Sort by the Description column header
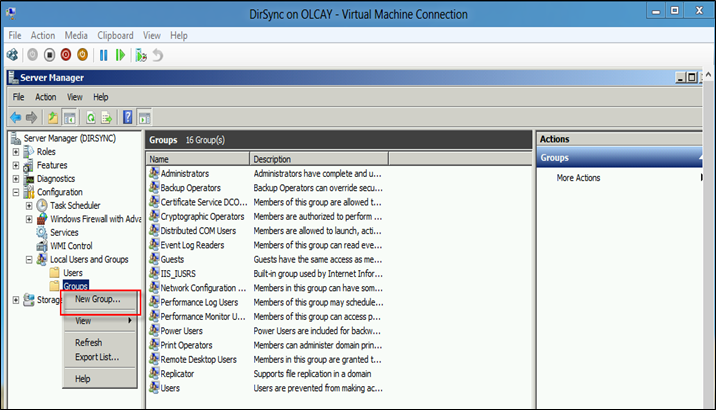The height and width of the screenshot is (410, 716). pyautogui.click(x=319, y=159)
